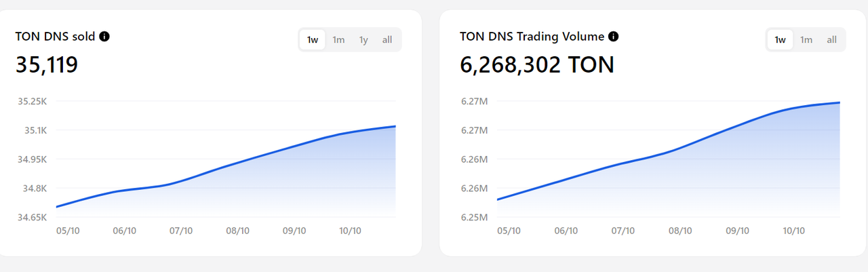
Task: Click the 08/10 date on the DNS sold chart
Action: point(238,231)
